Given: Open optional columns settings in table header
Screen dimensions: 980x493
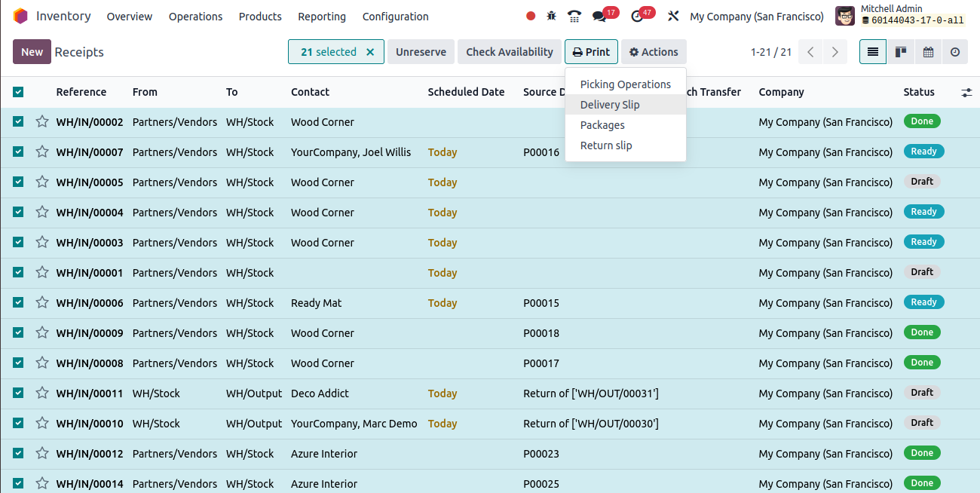Looking at the screenshot, I should [966, 93].
